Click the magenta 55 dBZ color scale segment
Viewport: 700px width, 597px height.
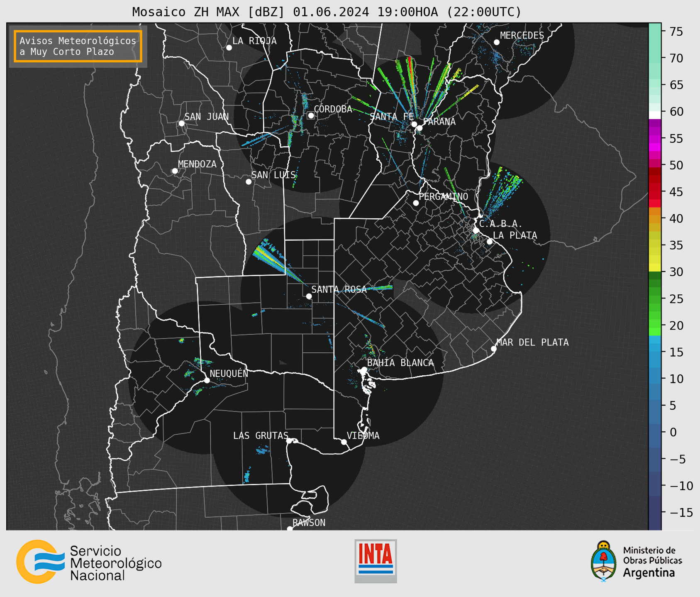point(655,139)
